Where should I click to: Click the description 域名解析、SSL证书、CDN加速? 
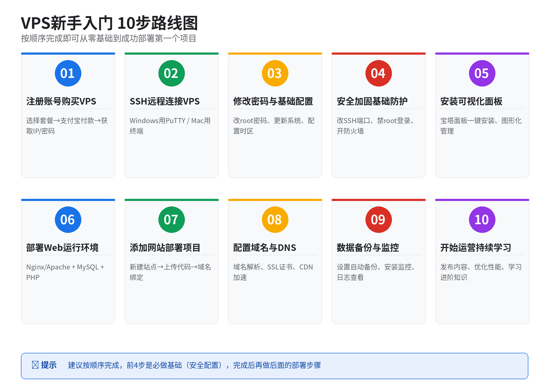coord(273,272)
